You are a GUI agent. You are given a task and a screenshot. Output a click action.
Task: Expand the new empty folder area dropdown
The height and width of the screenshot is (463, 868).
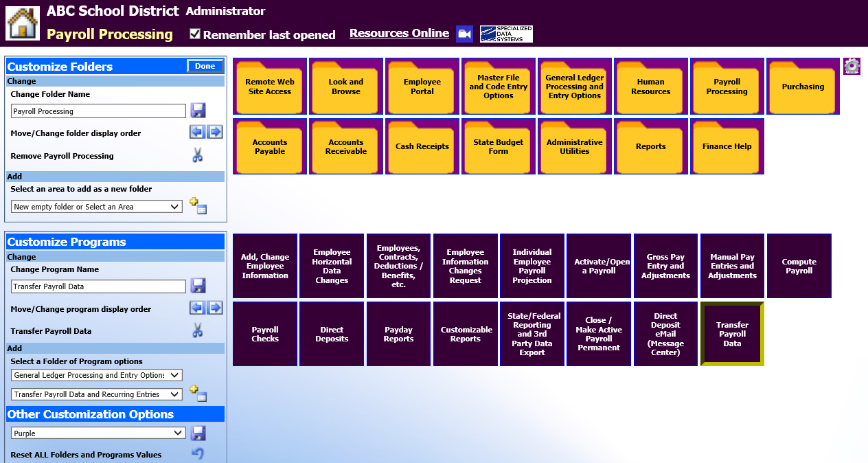[x=97, y=207]
